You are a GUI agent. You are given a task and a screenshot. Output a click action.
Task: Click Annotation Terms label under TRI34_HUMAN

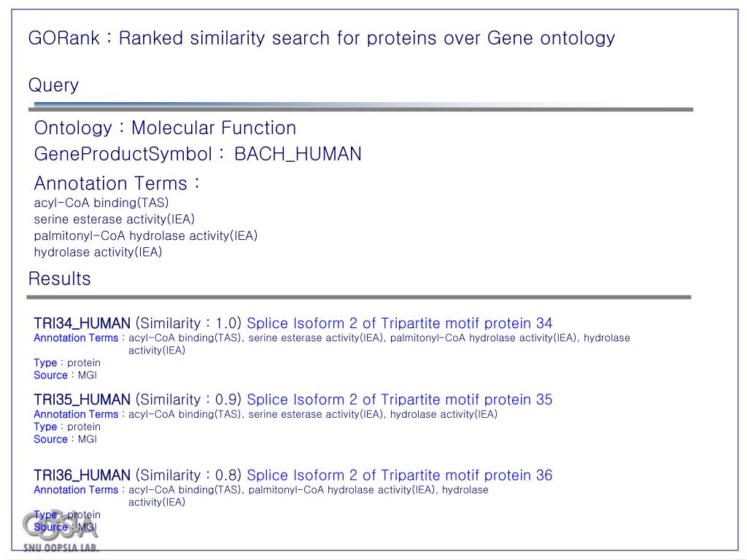coord(76,338)
